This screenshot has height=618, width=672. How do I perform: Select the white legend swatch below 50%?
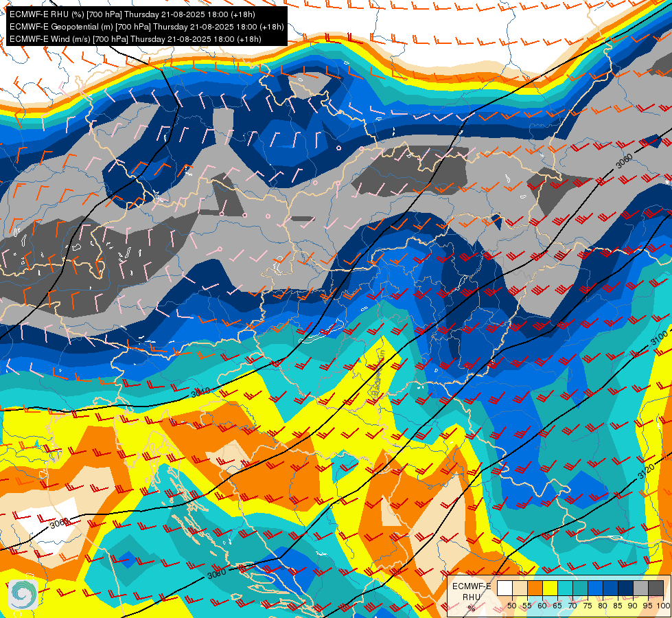(505, 588)
